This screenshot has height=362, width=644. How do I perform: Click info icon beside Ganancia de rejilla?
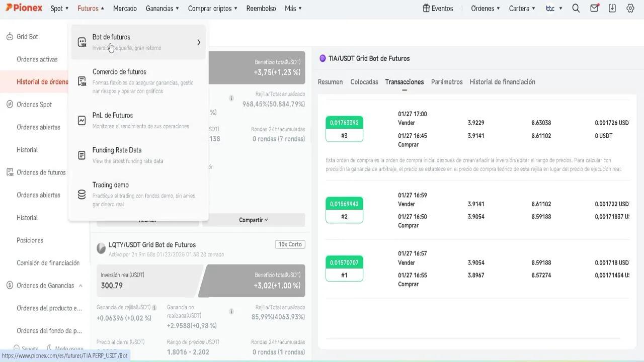(154, 307)
